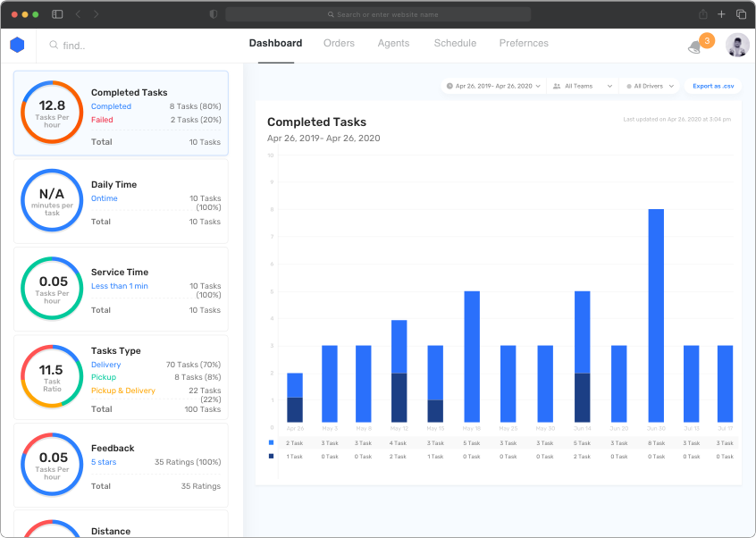Click the Ontime link in Daily Time card
The image size is (756, 538).
tap(105, 198)
